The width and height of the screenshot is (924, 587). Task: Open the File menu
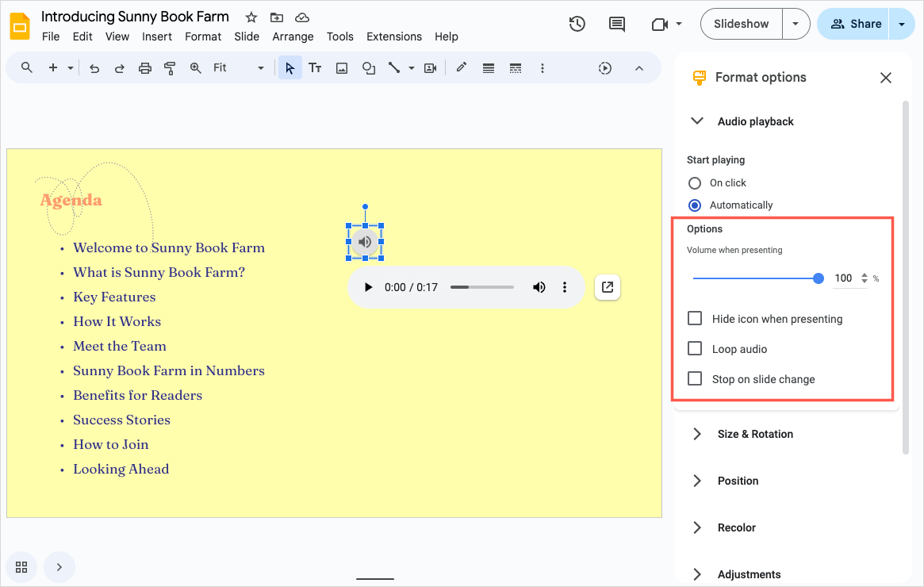(x=51, y=36)
